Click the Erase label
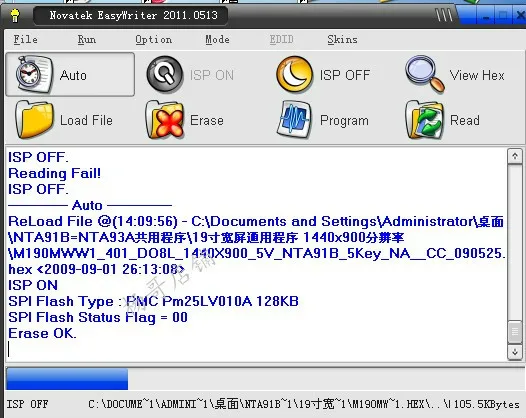Viewport: 526px width, 418px height. click(207, 120)
